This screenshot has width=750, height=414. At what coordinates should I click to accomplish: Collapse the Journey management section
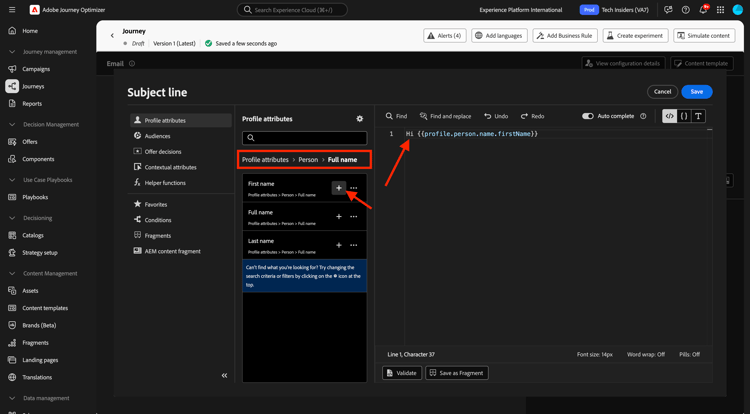coord(12,52)
